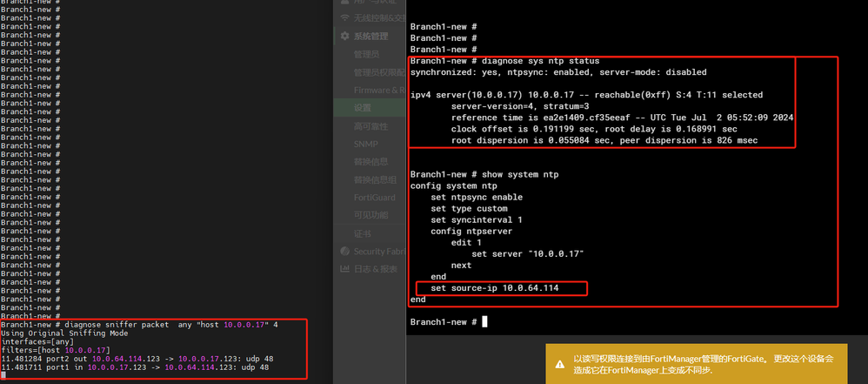Screen dimensions: 868x384
Task: Click 'config ntpserver' line
Action: pyautogui.click(x=471, y=231)
